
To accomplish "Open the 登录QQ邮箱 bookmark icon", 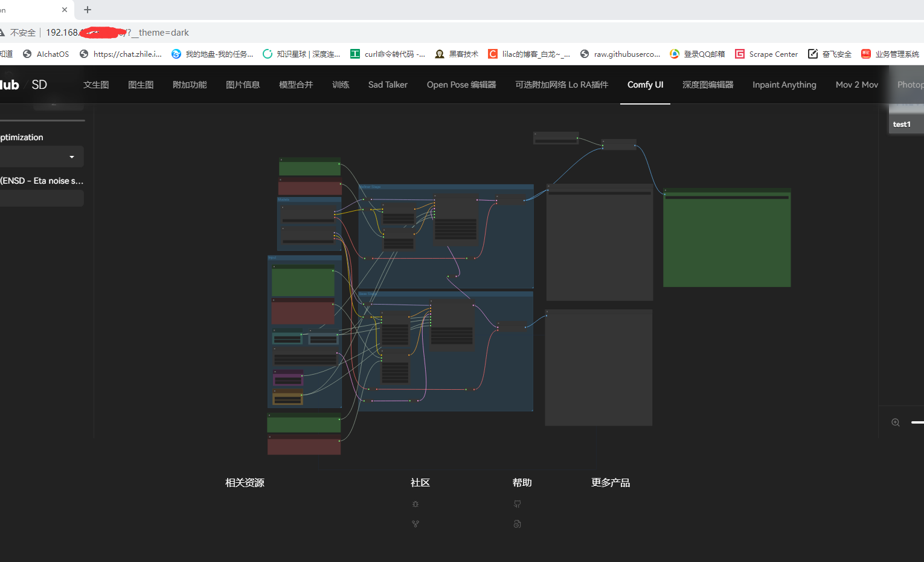I will click(674, 53).
